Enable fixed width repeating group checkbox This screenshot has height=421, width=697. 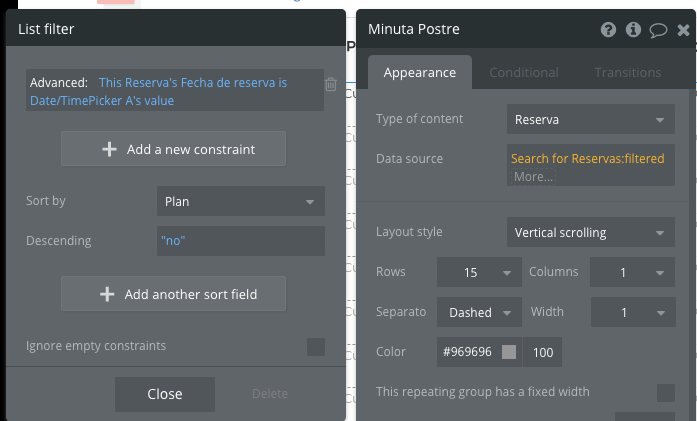point(665,392)
